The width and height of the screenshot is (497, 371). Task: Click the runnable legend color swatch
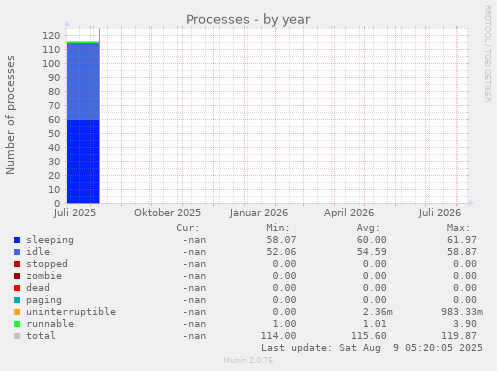click(17, 324)
